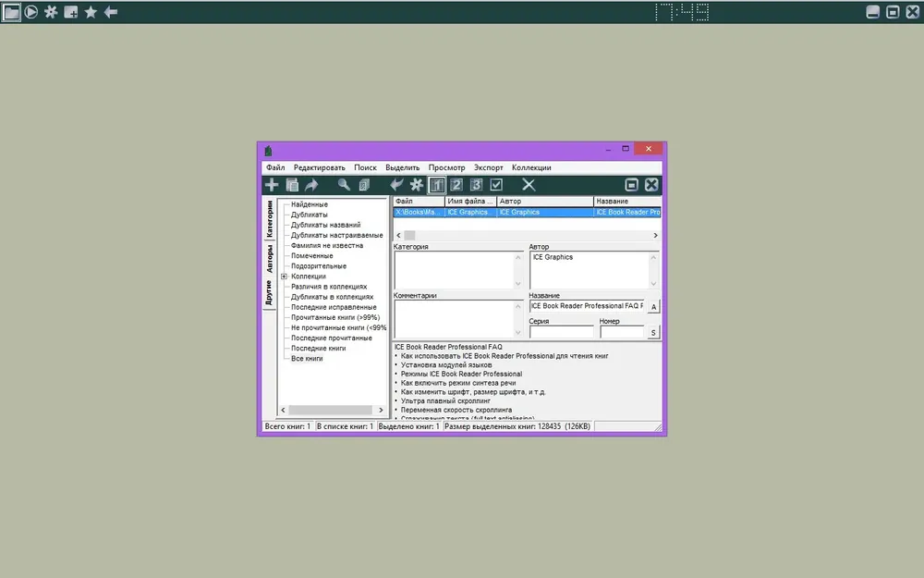
Task: Click the X delete icon in the toolbar
Action: point(529,185)
